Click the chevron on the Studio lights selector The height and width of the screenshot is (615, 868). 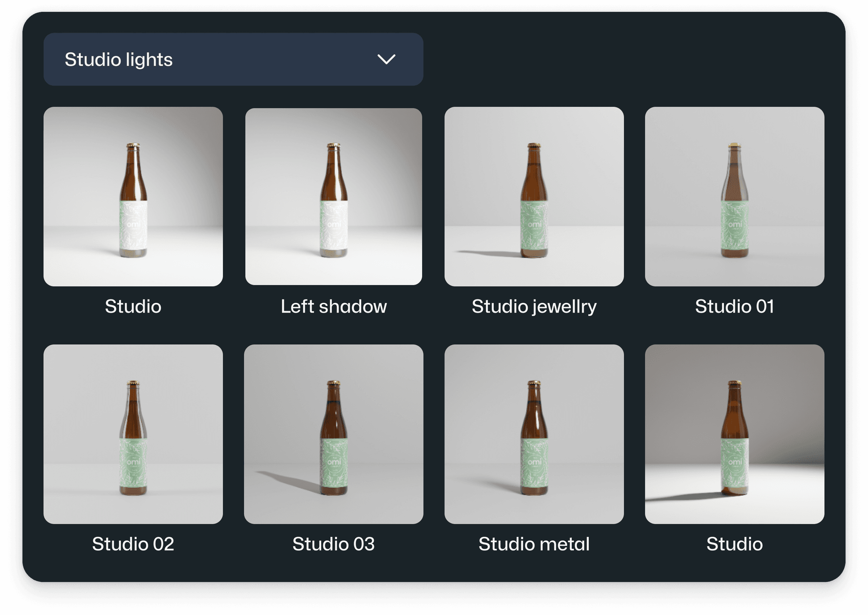(387, 59)
